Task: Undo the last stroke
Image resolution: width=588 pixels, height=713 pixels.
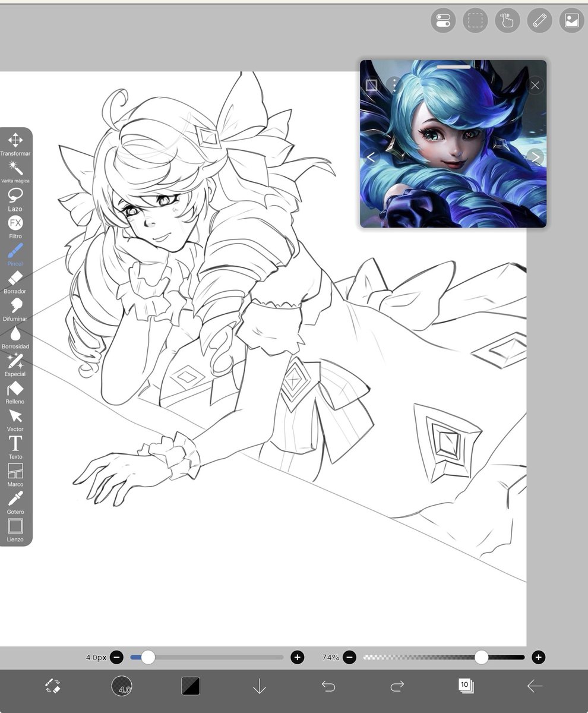Action: tap(328, 686)
